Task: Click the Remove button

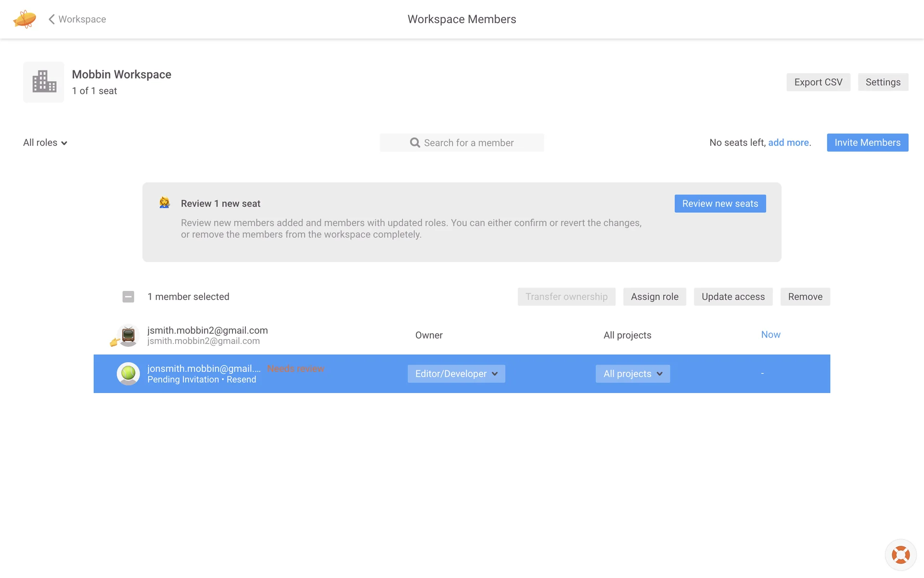Action: 805,297
